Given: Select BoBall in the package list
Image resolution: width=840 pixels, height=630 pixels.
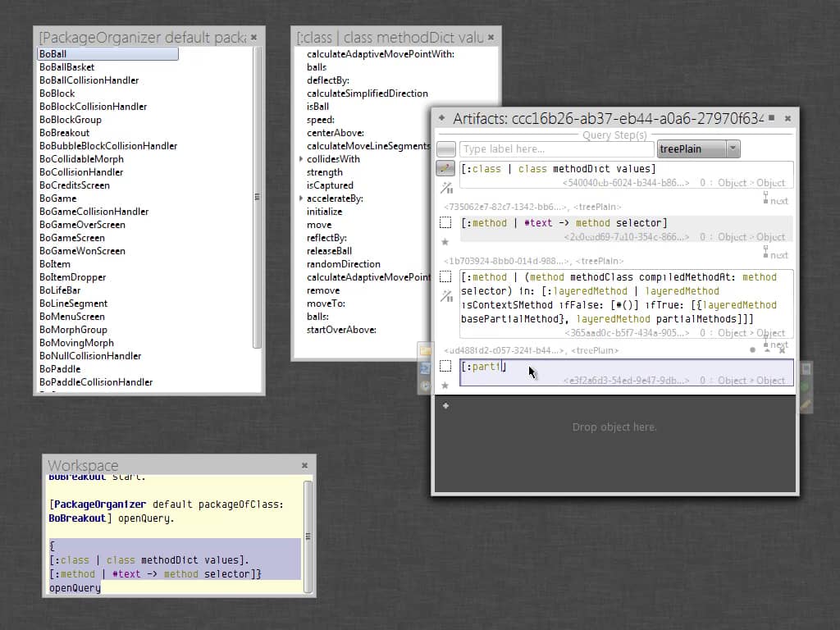Looking at the screenshot, I should [107, 53].
